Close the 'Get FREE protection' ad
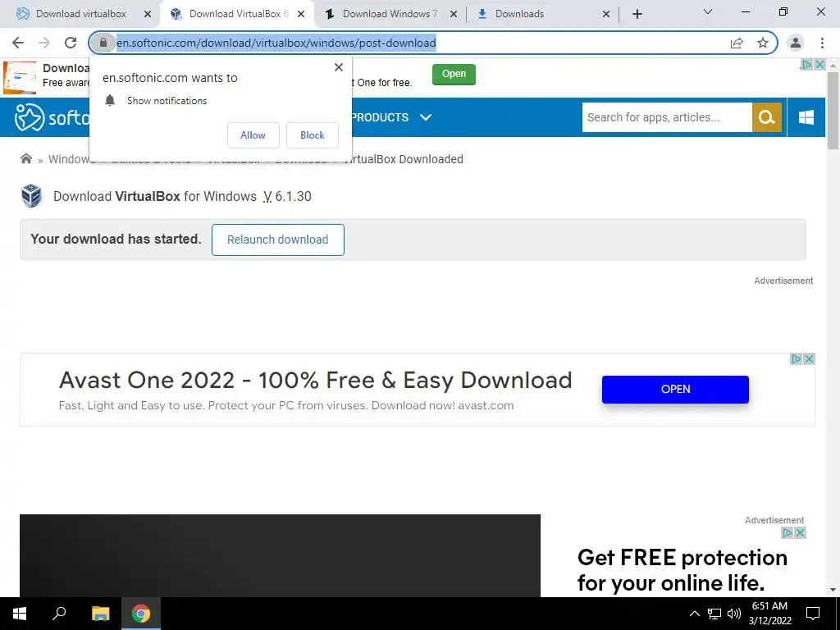The height and width of the screenshot is (630, 840). coord(801,532)
